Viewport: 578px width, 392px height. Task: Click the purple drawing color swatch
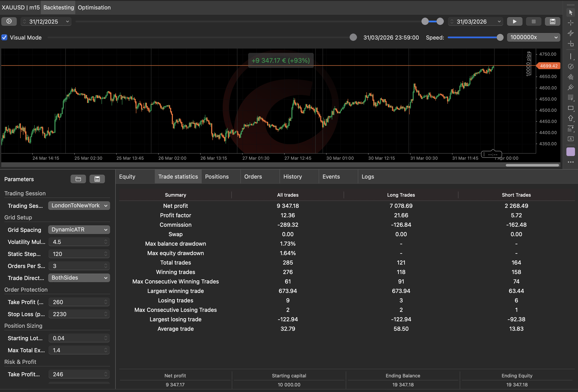click(570, 152)
